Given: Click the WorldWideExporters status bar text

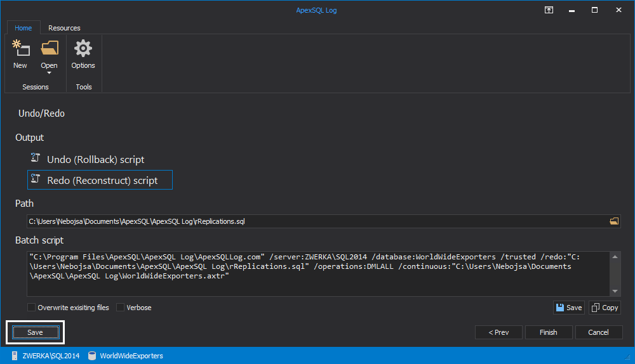Looking at the screenshot, I should pos(131,356).
